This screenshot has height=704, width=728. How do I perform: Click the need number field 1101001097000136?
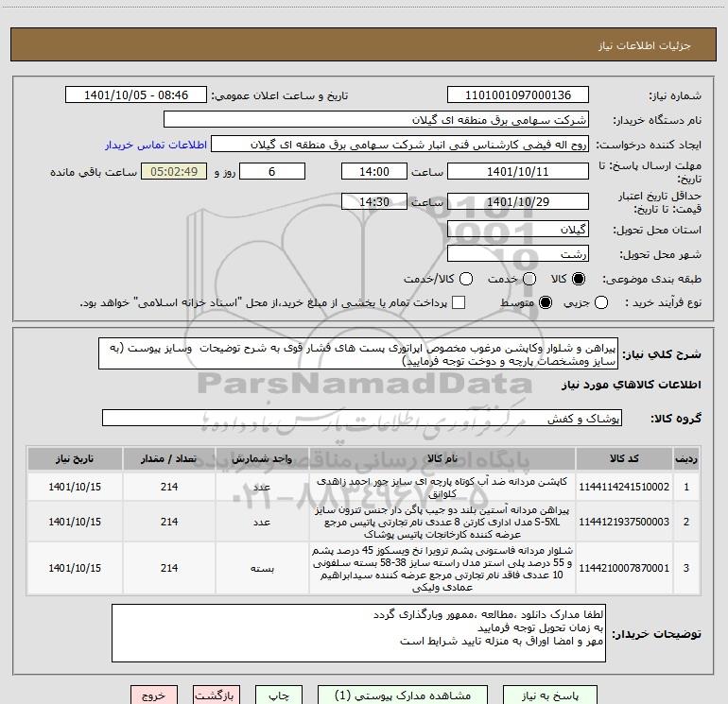click(518, 95)
